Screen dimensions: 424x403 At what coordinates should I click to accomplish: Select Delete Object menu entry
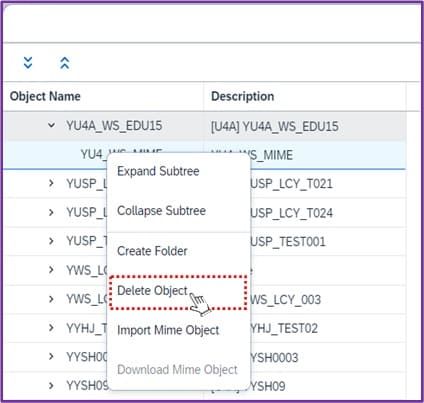click(x=178, y=292)
